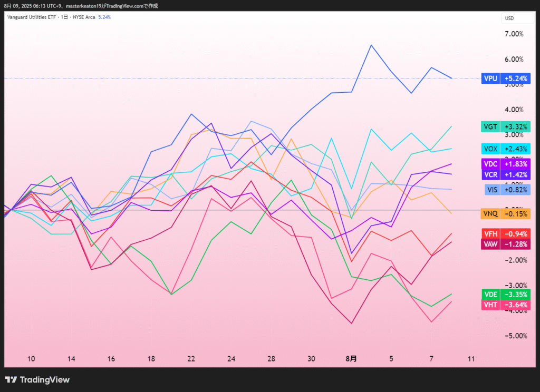Click the 5.24% value in the chart legend

[x=104, y=17]
